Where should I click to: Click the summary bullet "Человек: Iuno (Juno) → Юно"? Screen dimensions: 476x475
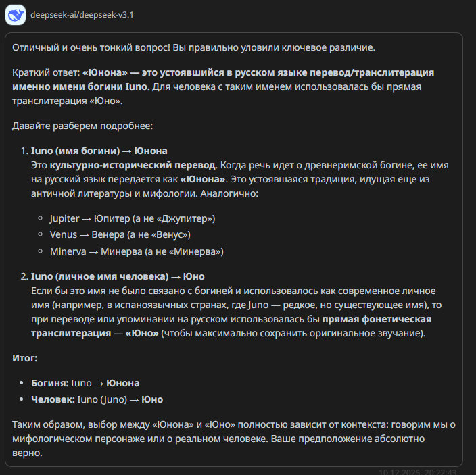tap(97, 399)
